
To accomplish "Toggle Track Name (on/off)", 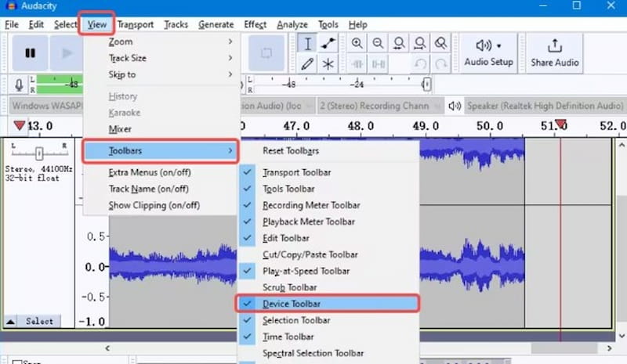I will click(x=161, y=189).
